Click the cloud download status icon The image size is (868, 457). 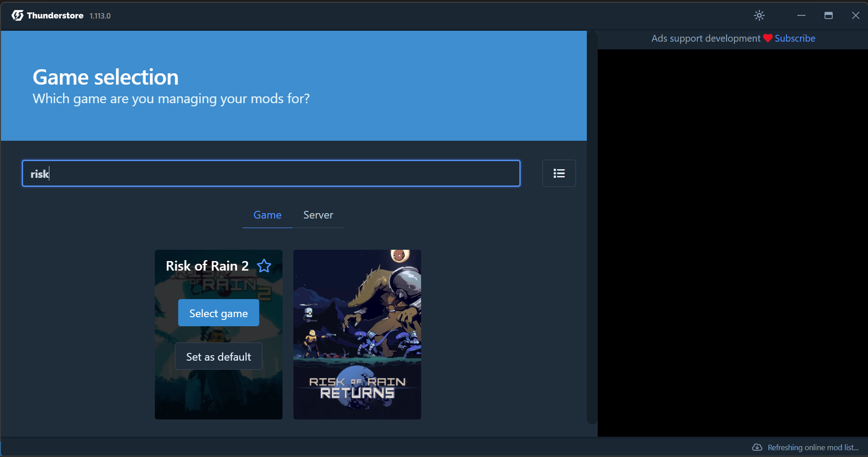click(757, 447)
